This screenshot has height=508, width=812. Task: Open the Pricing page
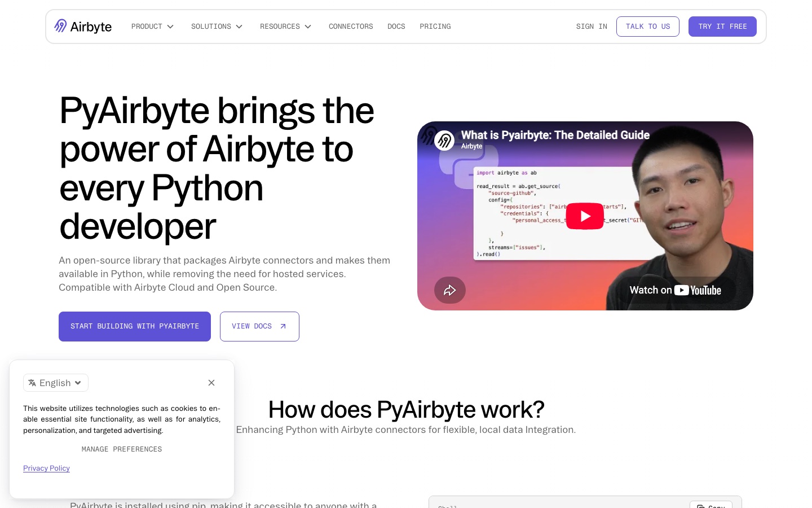tap(435, 27)
